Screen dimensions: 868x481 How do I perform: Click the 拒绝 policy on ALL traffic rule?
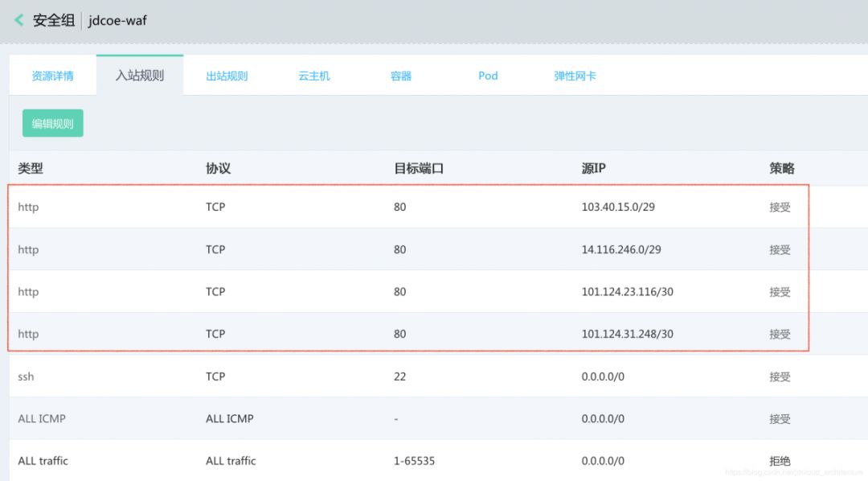[779, 460]
